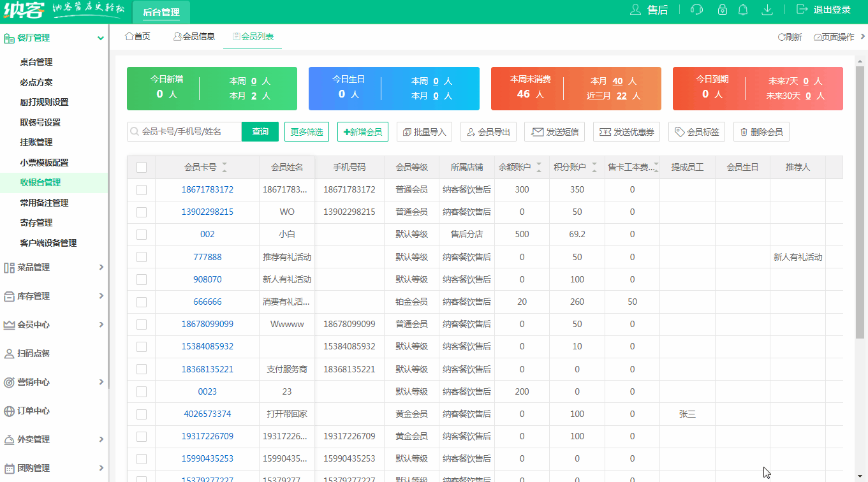Open the 批量导入 batch import tool
This screenshot has width=868, height=482.
click(x=424, y=131)
